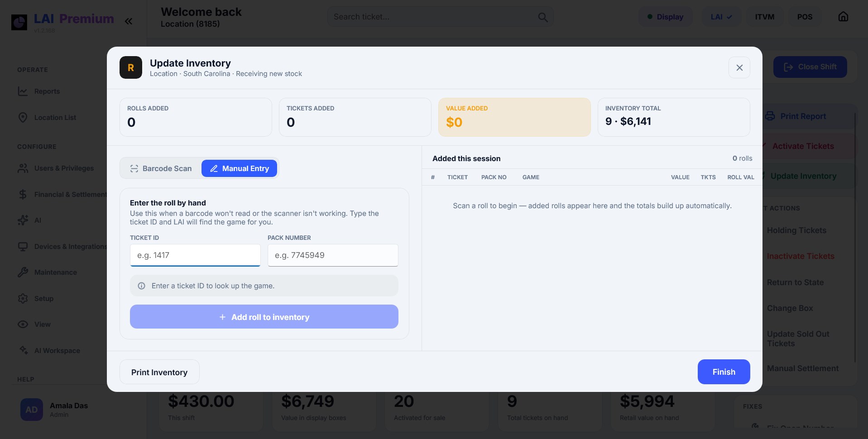The width and height of the screenshot is (868, 439).
Task: Switch to the POS tab
Action: point(805,17)
